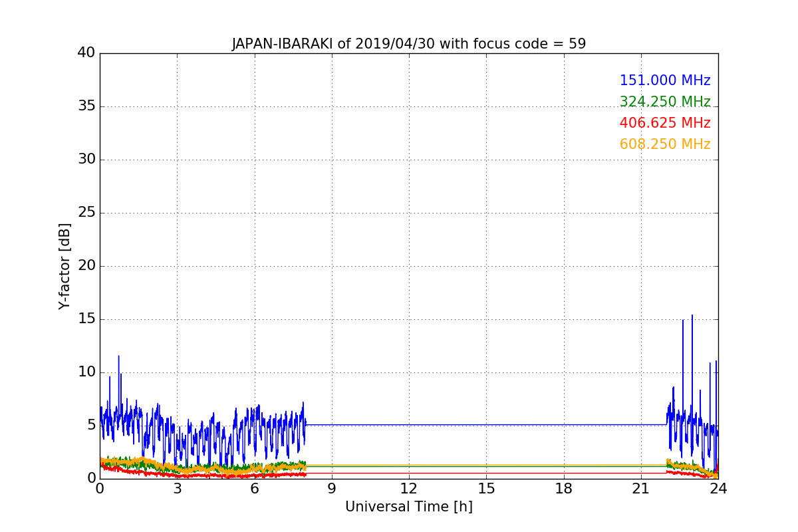Click x-axis tick label 9
Viewport: 798px width, 532px height.
332,489
